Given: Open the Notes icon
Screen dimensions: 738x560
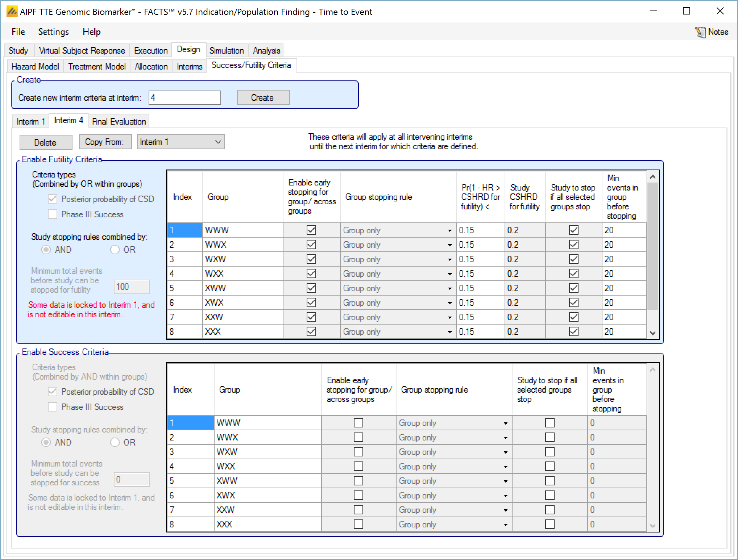Looking at the screenshot, I should click(x=700, y=32).
